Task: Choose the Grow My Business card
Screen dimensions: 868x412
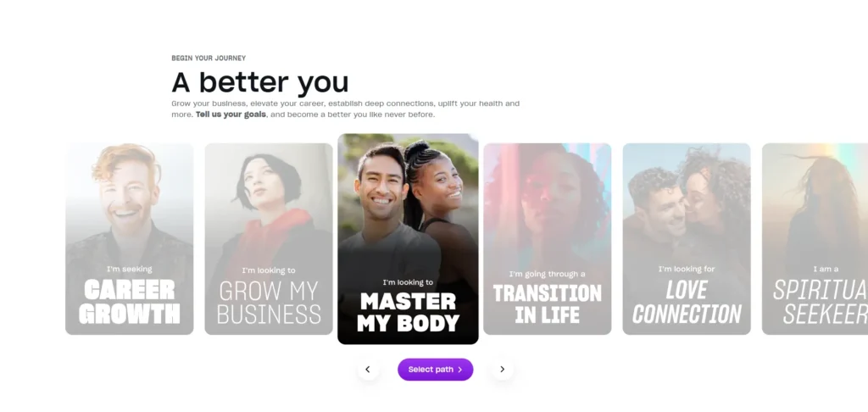Action: pyautogui.click(x=269, y=239)
